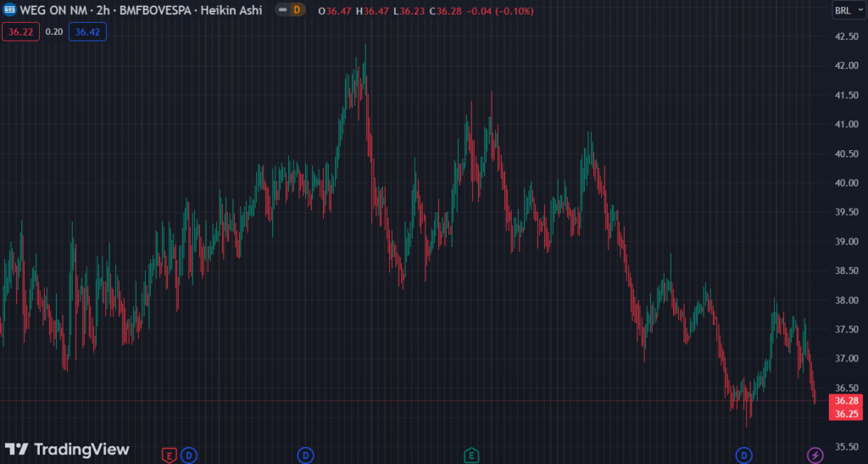
Task: Click the red 36.28 last price label
Action: click(846, 401)
